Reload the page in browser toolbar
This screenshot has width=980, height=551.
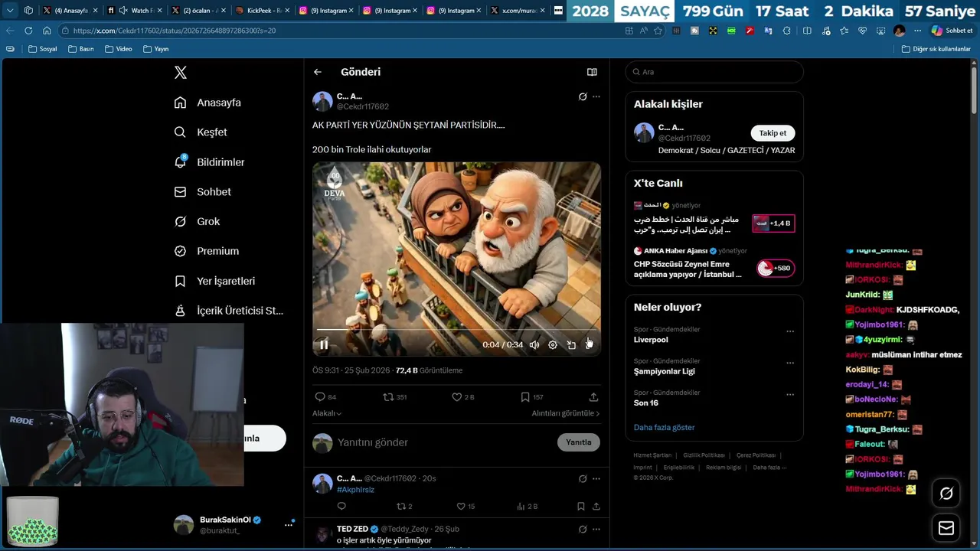[x=28, y=31]
